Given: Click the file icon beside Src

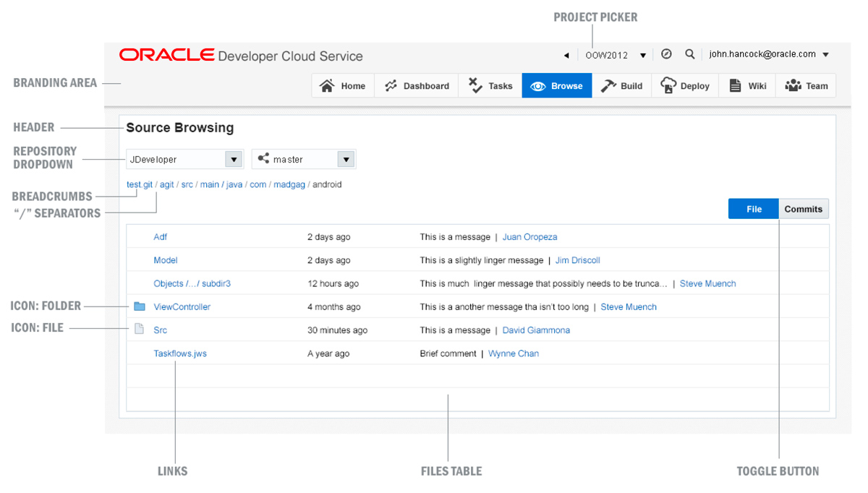Looking at the screenshot, I should tap(140, 330).
